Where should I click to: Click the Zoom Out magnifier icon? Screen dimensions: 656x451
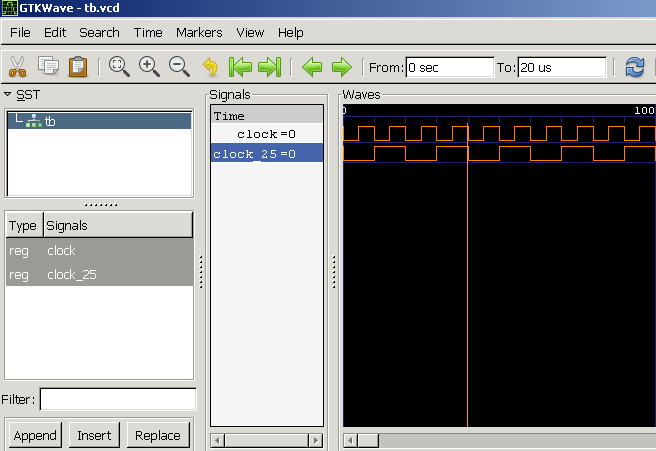click(x=179, y=67)
